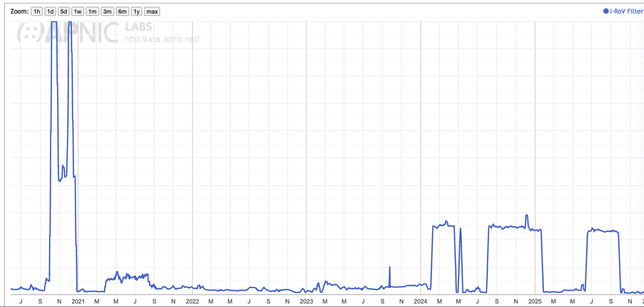Click the 2022 label on the time axis
644x307 pixels.
click(x=192, y=302)
